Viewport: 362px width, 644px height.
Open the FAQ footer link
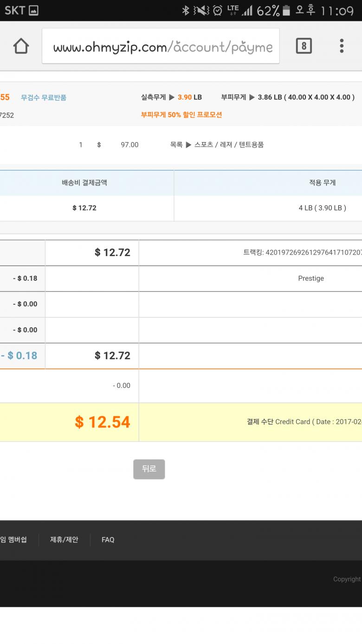click(x=108, y=539)
